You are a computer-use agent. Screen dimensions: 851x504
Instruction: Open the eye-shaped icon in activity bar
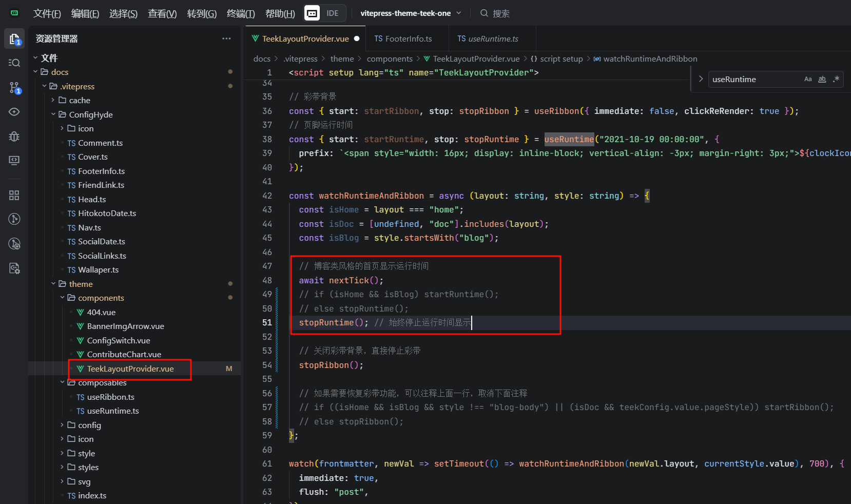(x=14, y=112)
